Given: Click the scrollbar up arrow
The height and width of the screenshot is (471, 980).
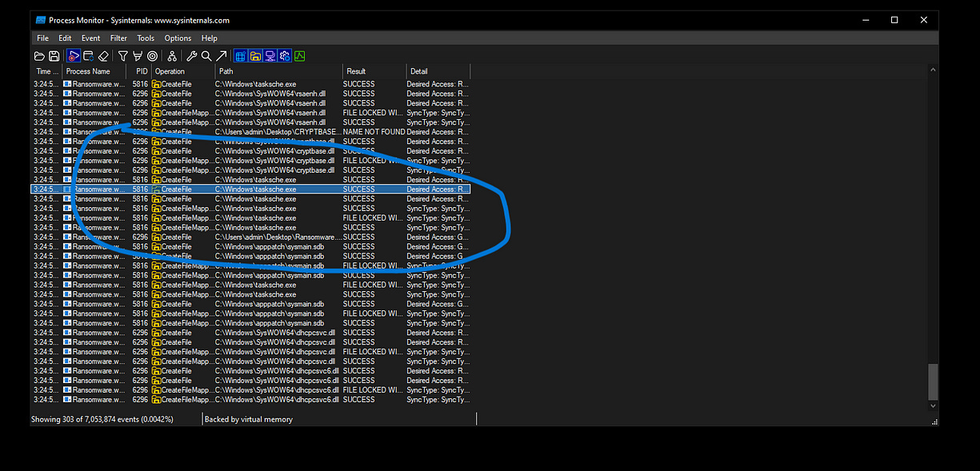Looking at the screenshot, I should tap(933, 70).
